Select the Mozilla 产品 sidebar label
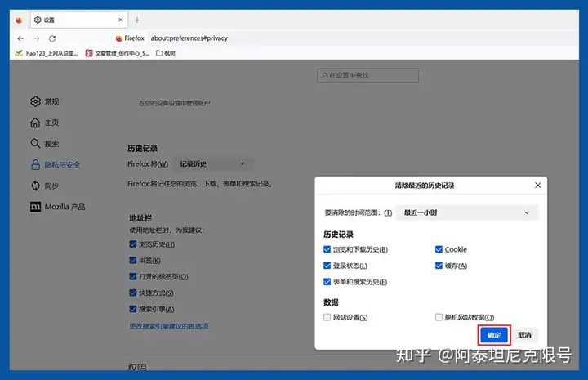Viewport: 588px width, 380px height. click(65, 207)
